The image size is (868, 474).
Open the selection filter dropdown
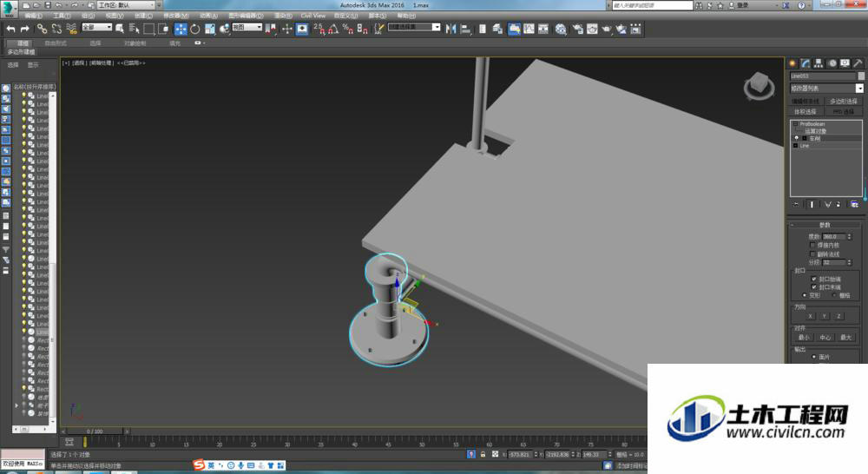click(x=97, y=27)
